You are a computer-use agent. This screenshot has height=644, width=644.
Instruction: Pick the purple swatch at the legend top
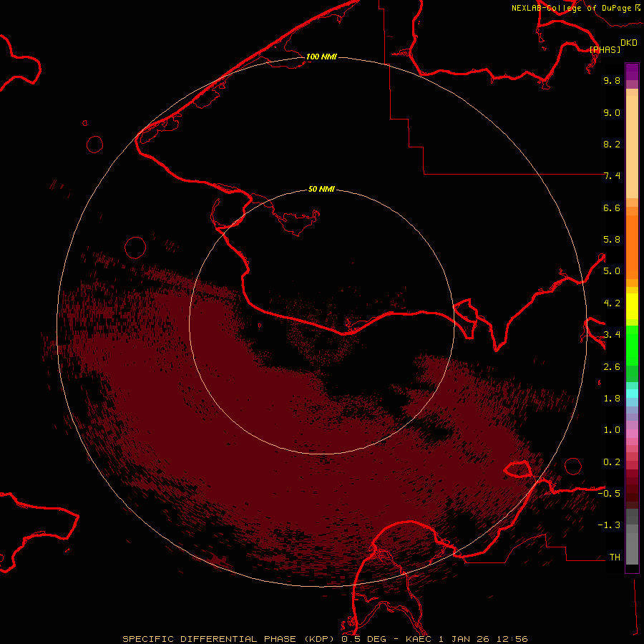[x=632, y=72]
